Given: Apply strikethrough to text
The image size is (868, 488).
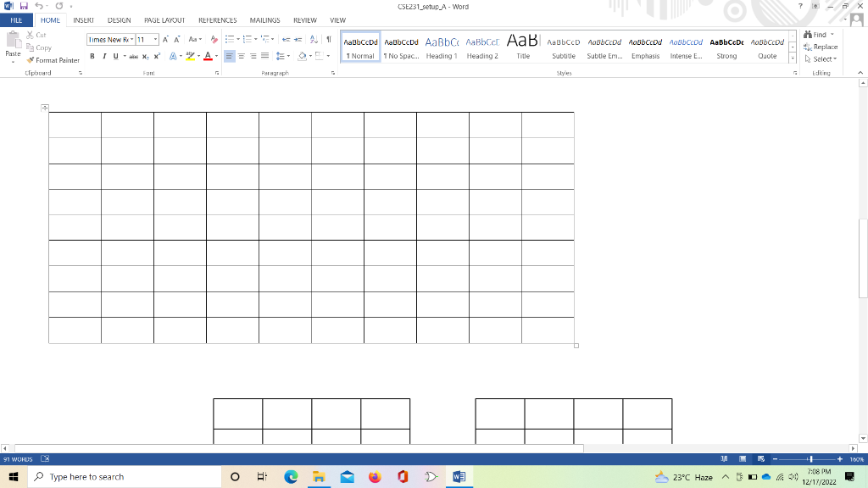Looking at the screenshot, I should pyautogui.click(x=134, y=56).
